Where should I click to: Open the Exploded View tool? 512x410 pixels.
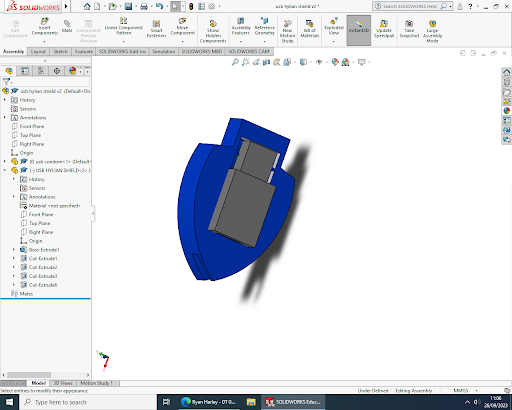pyautogui.click(x=334, y=27)
